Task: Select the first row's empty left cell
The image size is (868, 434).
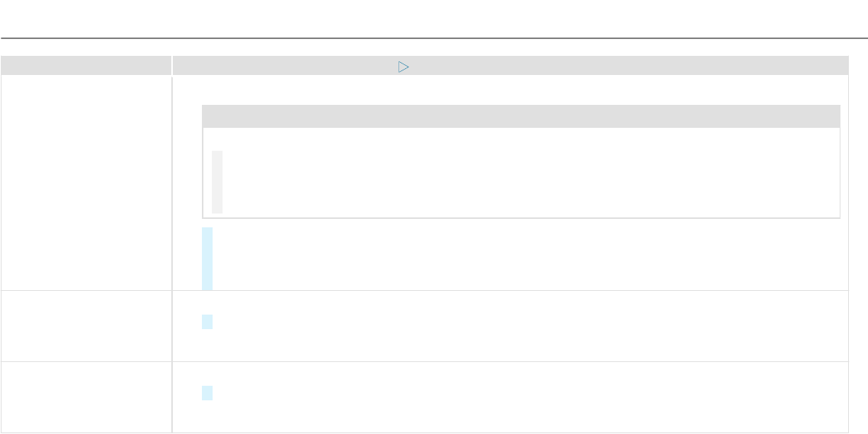Action: pos(86,182)
